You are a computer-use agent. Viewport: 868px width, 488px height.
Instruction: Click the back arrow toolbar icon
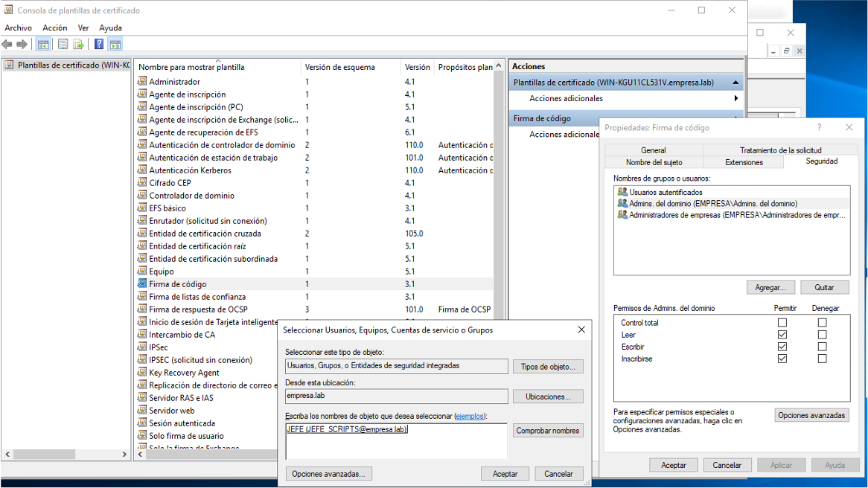[7, 45]
